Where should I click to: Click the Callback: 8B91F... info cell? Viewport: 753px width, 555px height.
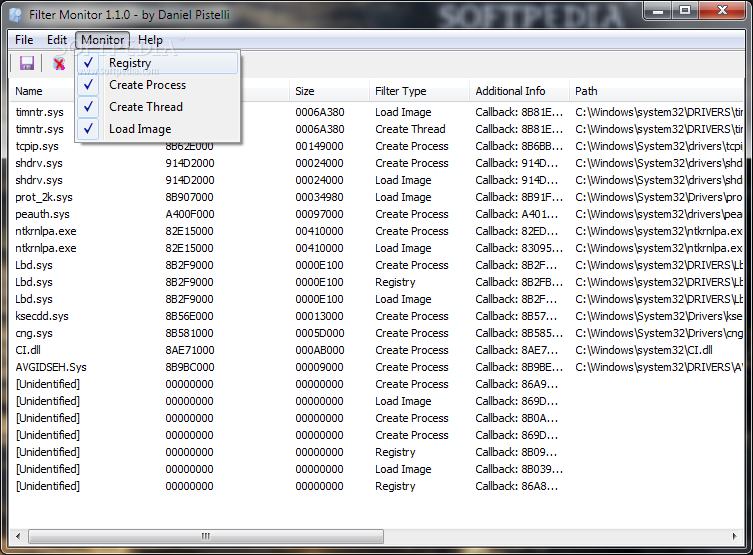[519, 197]
